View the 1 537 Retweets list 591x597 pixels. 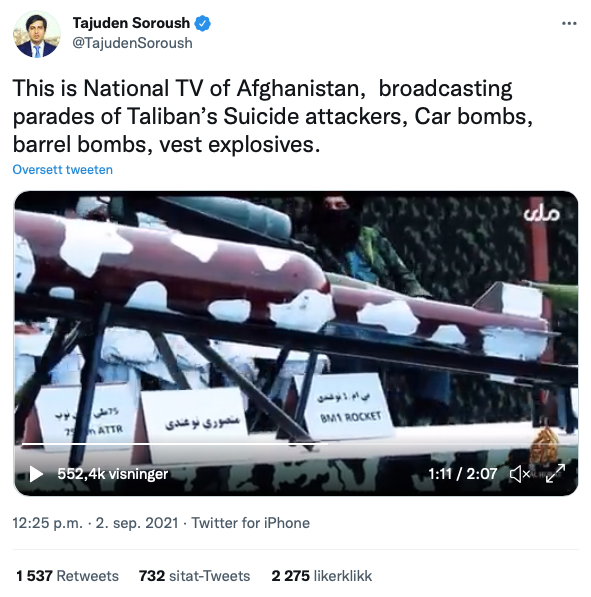(67, 576)
